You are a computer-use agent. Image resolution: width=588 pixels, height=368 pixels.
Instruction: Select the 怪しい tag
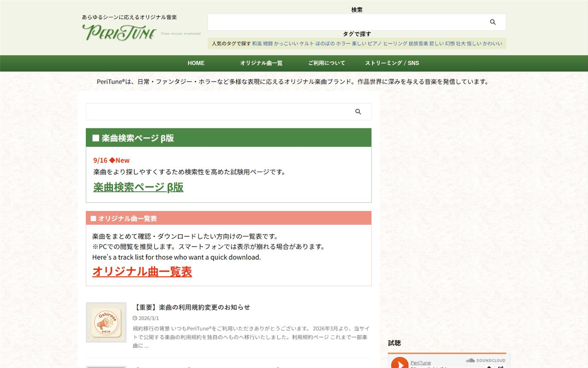[x=474, y=43]
